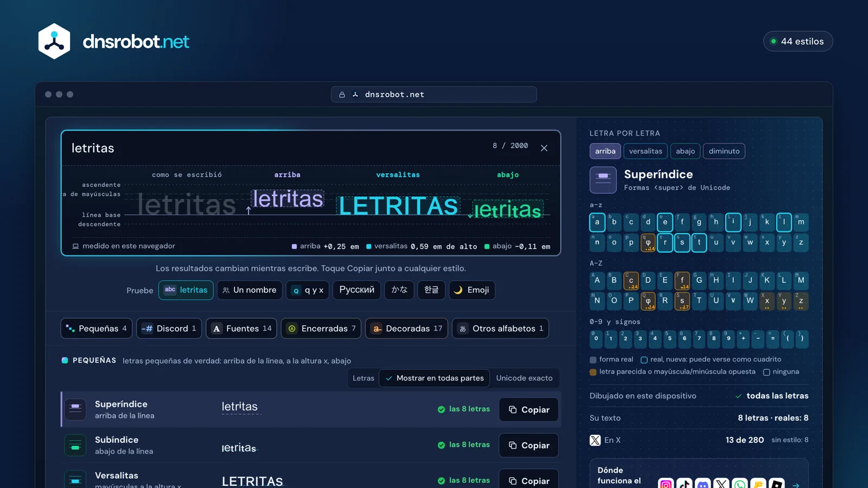
Task: Select the digit '5' tile
Action: coord(670,338)
